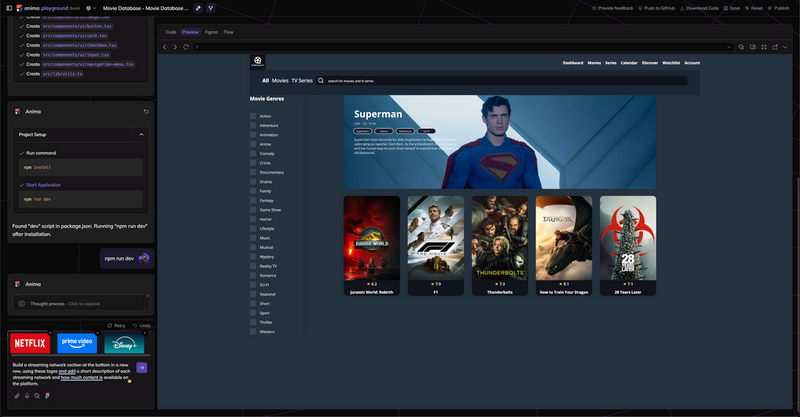Click Provide feedback
Viewport: 800px width, 417px height.
(612, 8)
